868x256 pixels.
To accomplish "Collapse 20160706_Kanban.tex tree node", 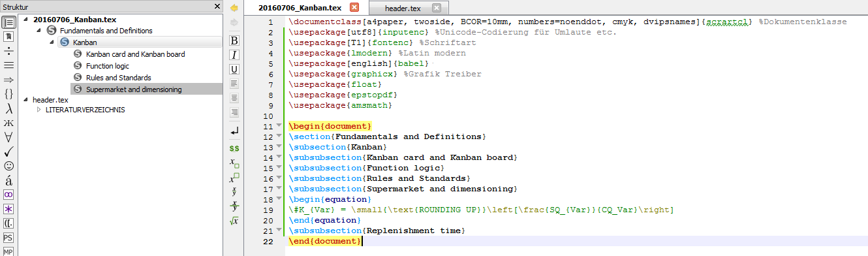I will pyautogui.click(x=25, y=20).
